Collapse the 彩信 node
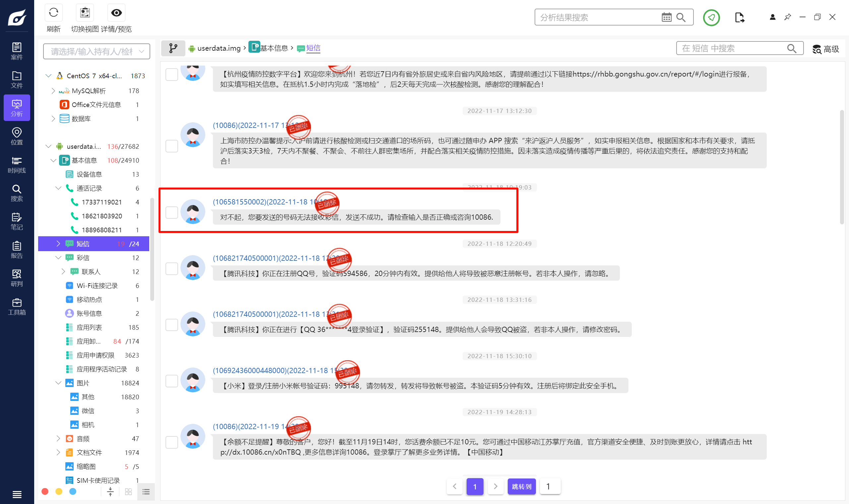This screenshot has width=849, height=504. pos(58,258)
